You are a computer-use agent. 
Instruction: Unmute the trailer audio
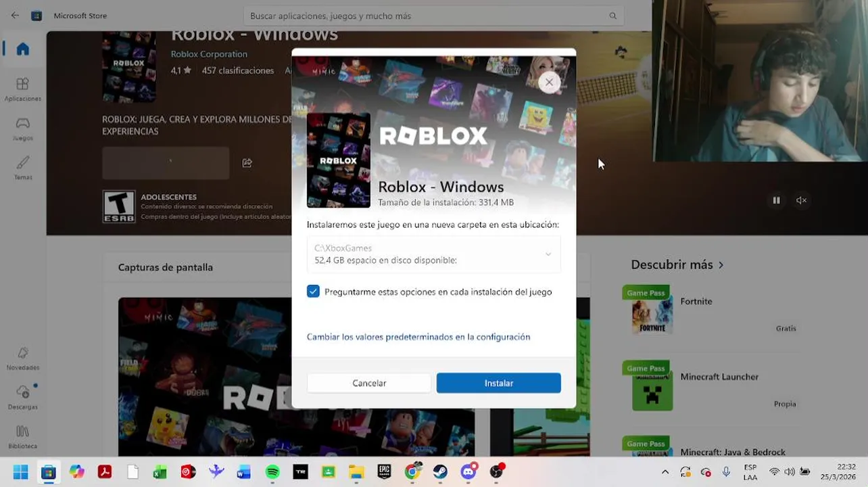801,200
